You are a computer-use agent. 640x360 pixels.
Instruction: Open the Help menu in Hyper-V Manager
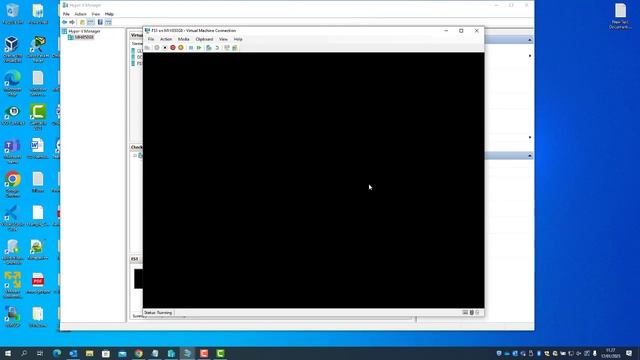click(109, 14)
